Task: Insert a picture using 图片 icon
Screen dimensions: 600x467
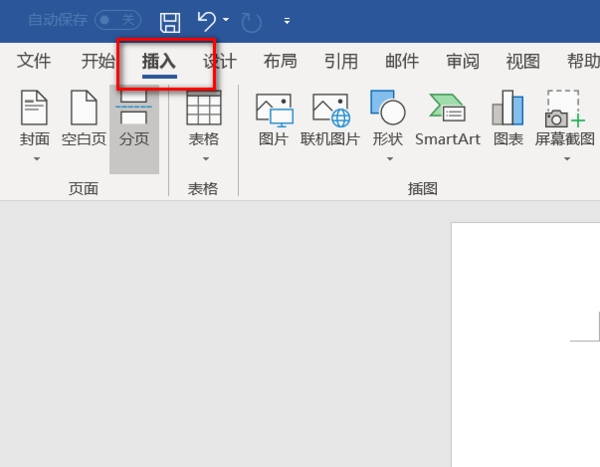Action: 274,120
